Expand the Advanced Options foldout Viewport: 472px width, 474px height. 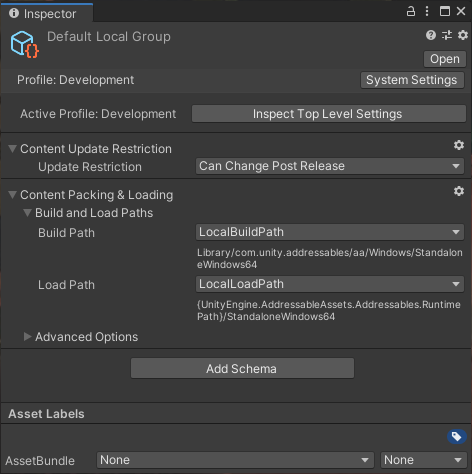click(27, 337)
